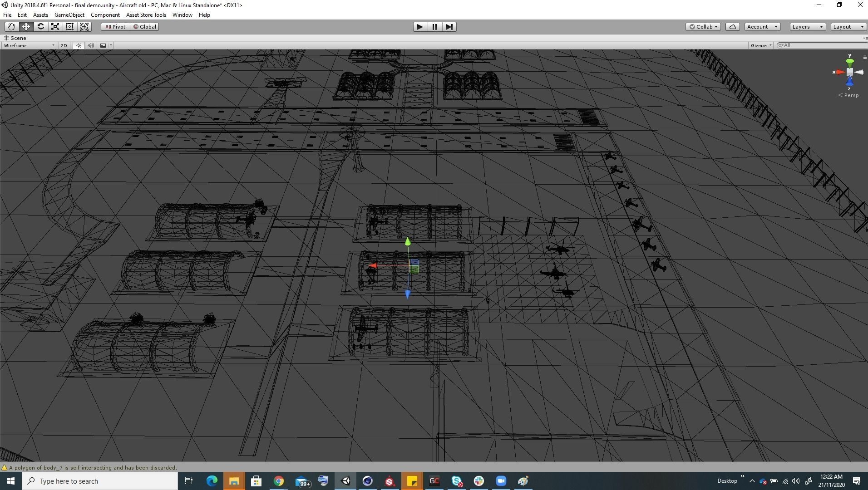This screenshot has width=868, height=490.
Task: Select the Hand tool
Action: pyautogui.click(x=11, y=27)
